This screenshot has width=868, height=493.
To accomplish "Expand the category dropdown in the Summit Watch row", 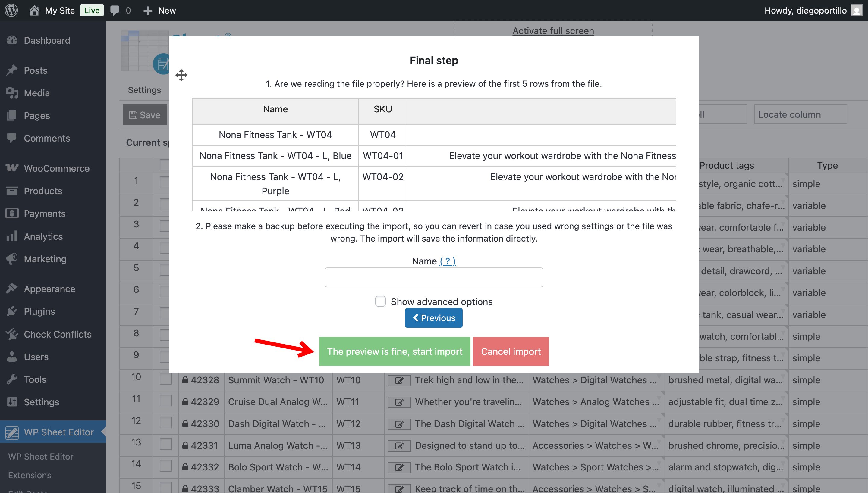I will point(659,376).
